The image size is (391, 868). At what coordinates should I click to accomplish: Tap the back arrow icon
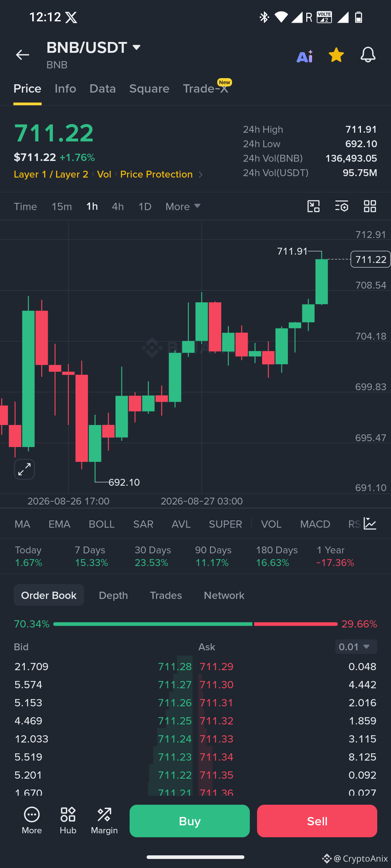click(x=22, y=55)
